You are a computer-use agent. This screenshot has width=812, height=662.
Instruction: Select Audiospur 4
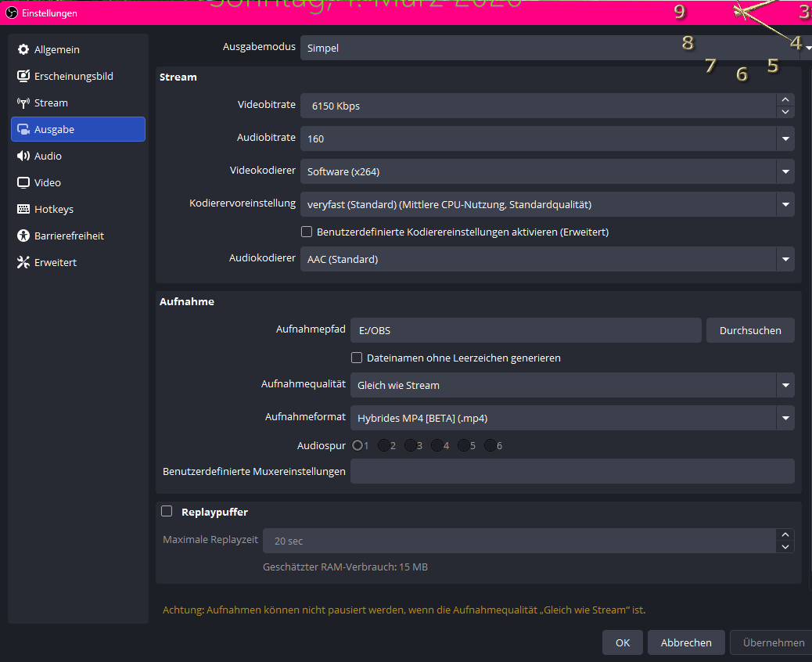click(437, 445)
